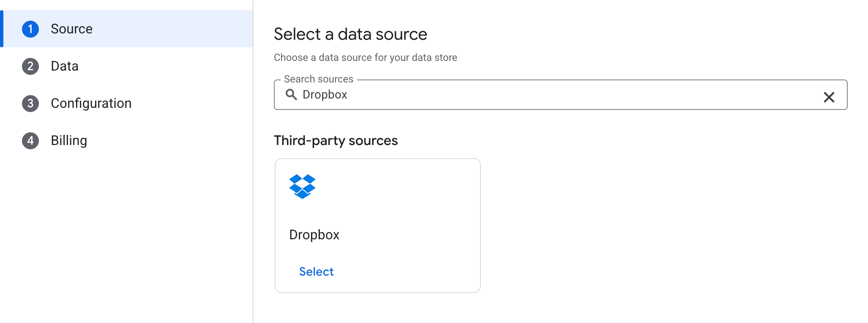
Task: Navigate to the Billing step
Action: (x=68, y=140)
